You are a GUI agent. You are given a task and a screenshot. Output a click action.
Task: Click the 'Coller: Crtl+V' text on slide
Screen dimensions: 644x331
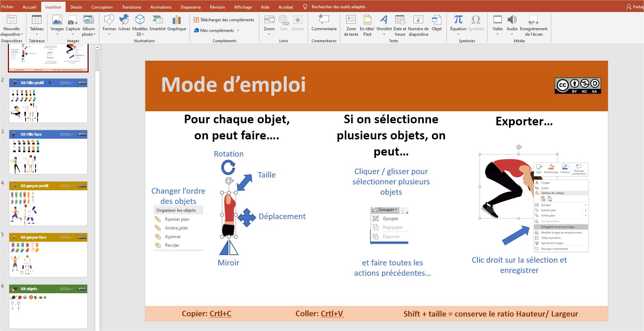coord(319,313)
